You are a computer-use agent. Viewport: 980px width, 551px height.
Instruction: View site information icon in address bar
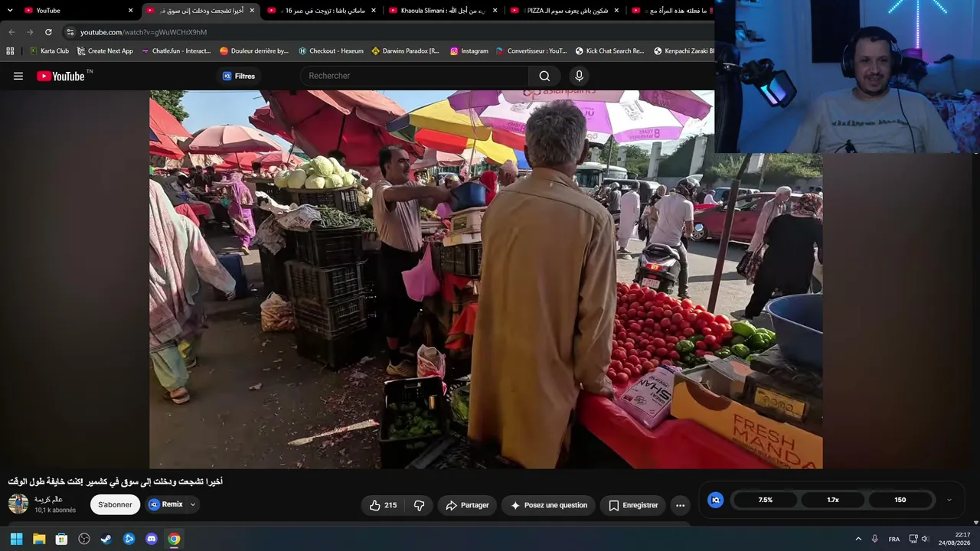70,32
